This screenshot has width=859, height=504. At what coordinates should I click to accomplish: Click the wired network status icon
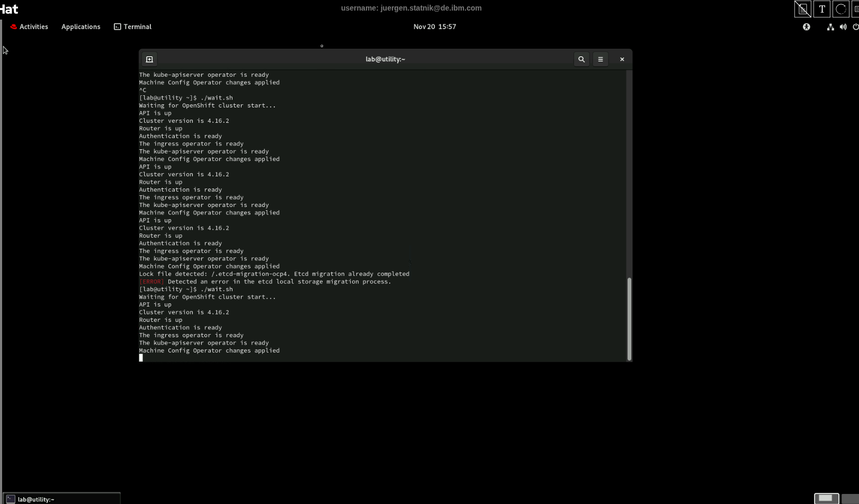coord(830,27)
